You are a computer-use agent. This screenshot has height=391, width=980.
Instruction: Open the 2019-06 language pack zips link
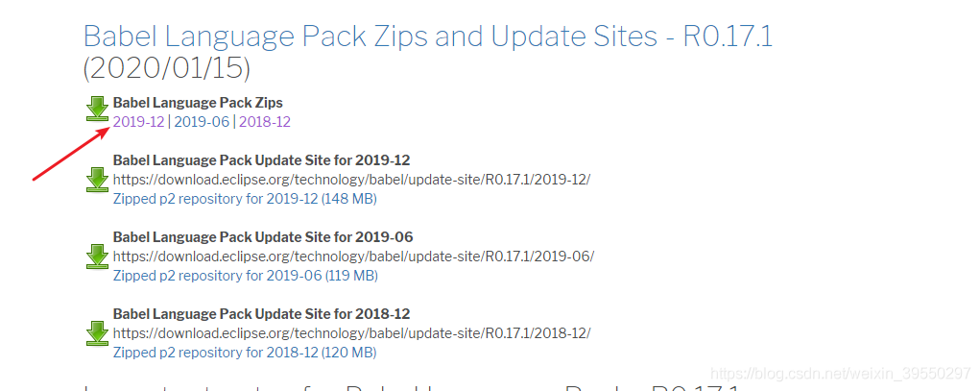(202, 122)
